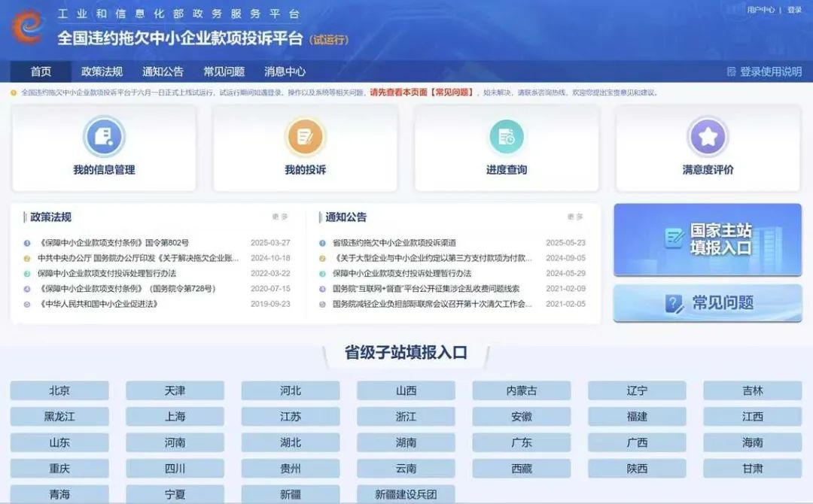Image resolution: width=813 pixels, height=504 pixels.
Task: Switch to the 通知公告 navigation tab
Action: tap(163, 71)
